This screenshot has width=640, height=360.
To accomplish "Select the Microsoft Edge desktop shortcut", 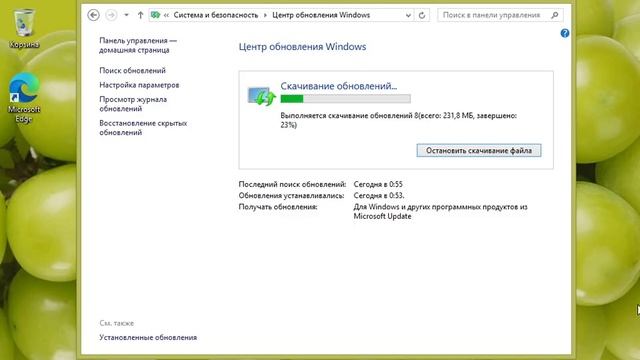I will (24, 98).
